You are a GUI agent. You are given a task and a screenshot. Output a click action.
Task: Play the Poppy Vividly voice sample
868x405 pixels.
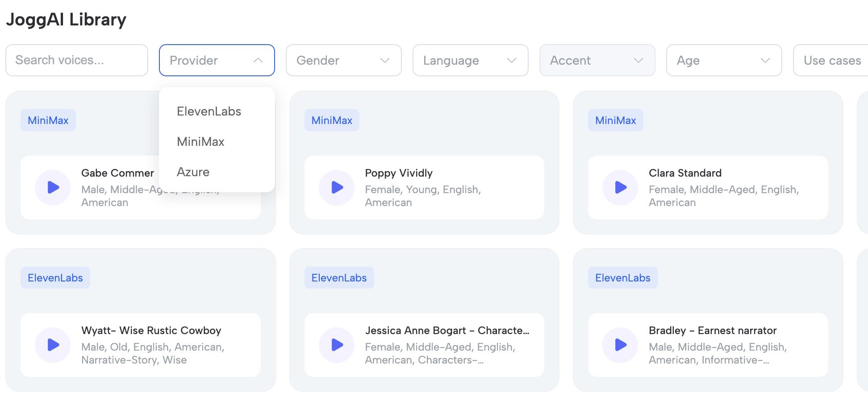point(336,188)
